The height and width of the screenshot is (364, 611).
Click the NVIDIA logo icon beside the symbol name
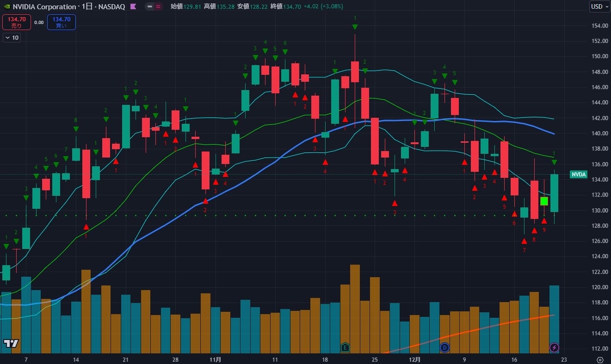coord(6,6)
